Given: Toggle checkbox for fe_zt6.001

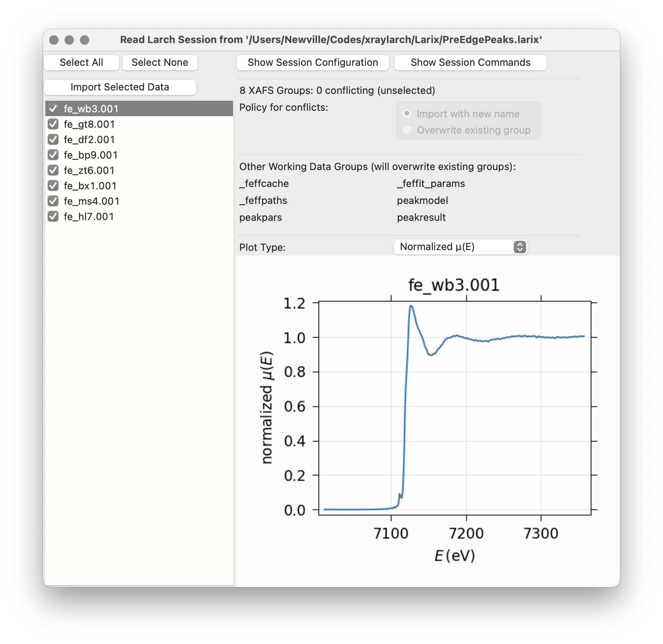Looking at the screenshot, I should pos(53,170).
